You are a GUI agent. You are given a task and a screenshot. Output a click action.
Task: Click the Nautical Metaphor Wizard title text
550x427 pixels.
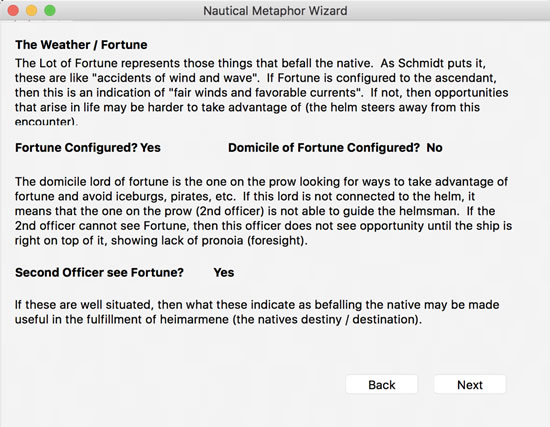(275, 11)
